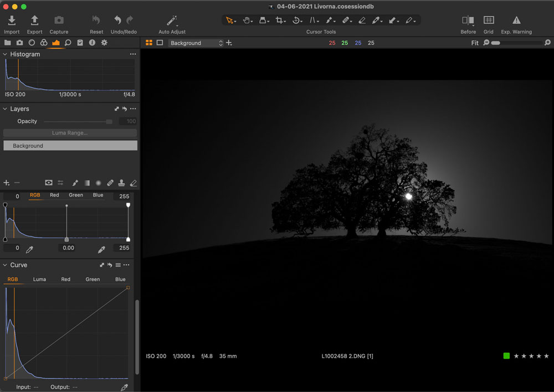Image resolution: width=554 pixels, height=392 pixels.
Task: Choose the radial gradient mask tool in Layers
Action: (x=99, y=183)
